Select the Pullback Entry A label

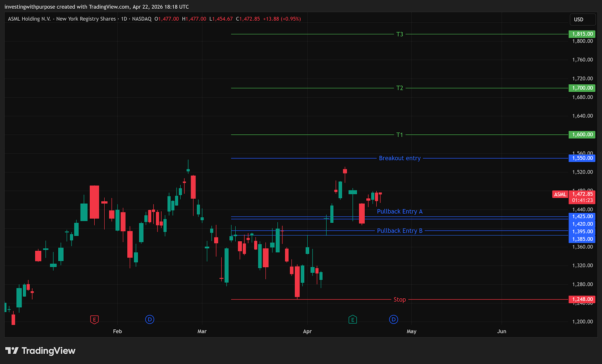click(x=399, y=212)
